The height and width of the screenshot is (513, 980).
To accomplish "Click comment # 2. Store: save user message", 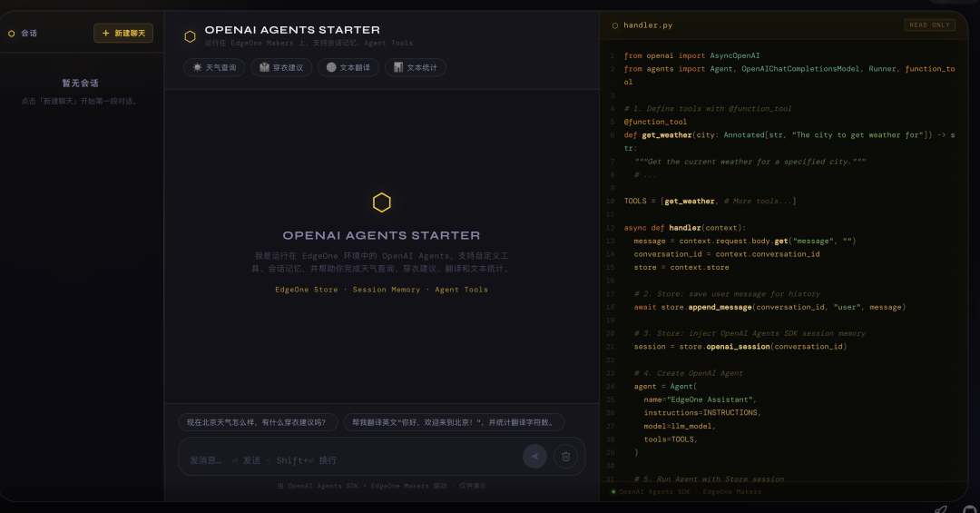I will click(x=727, y=294).
